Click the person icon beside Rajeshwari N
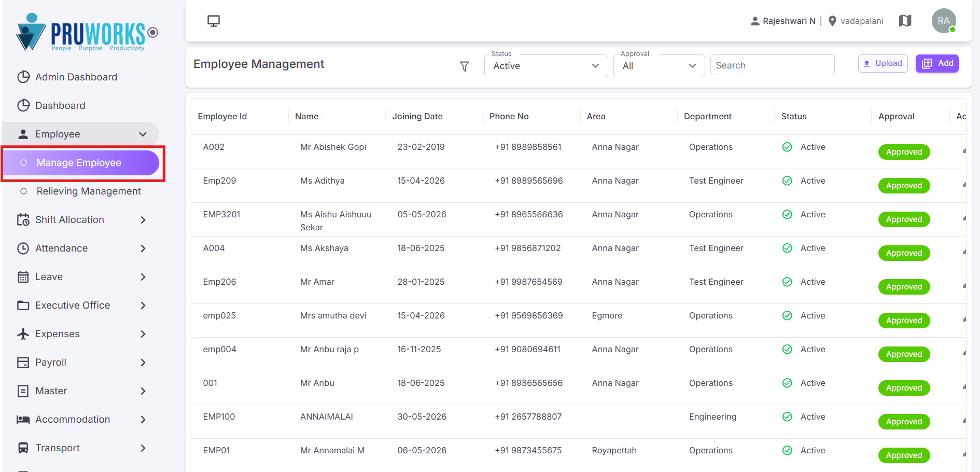The width and height of the screenshot is (980, 472). (x=755, y=21)
